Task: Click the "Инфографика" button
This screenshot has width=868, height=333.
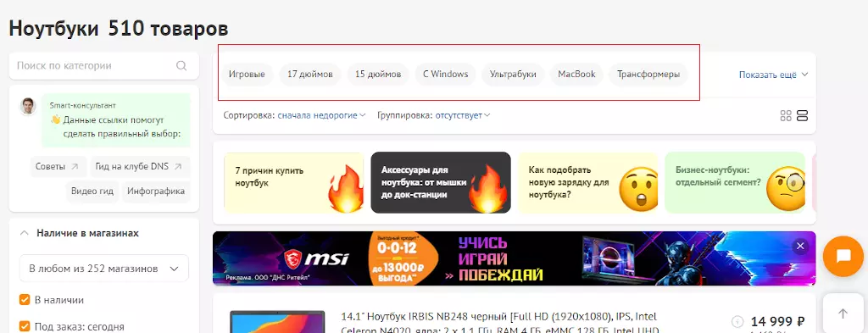Action: 156,191
